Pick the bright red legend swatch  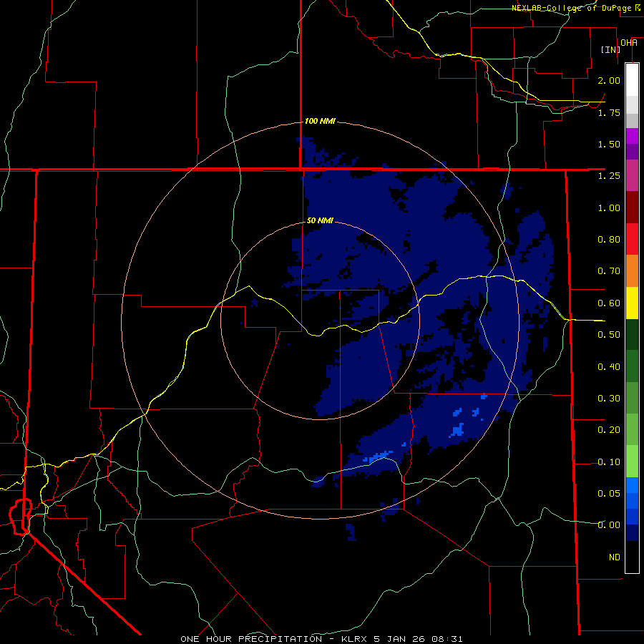[x=632, y=240]
